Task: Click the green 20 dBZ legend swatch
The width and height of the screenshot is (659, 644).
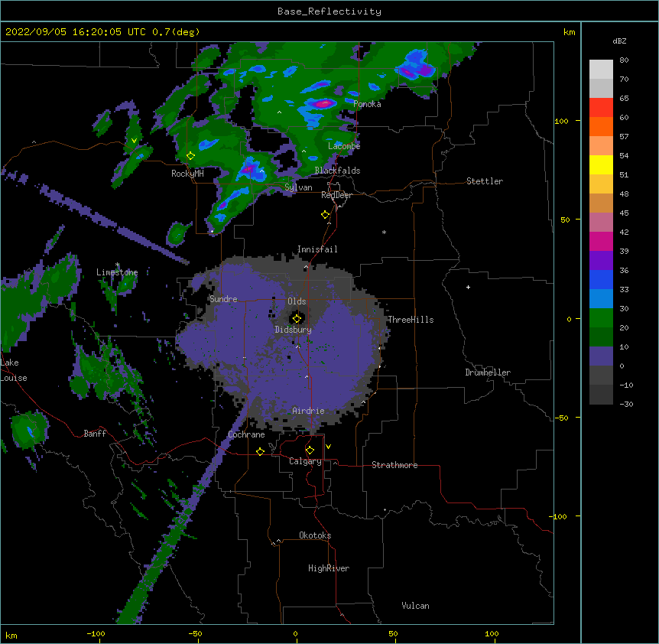Action: coord(601,318)
